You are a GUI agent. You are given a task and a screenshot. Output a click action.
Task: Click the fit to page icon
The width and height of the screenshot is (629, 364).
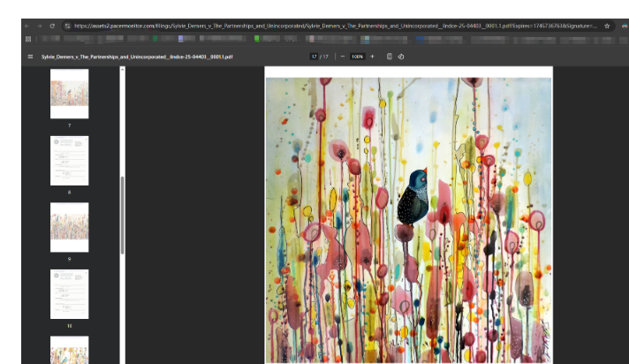389,57
